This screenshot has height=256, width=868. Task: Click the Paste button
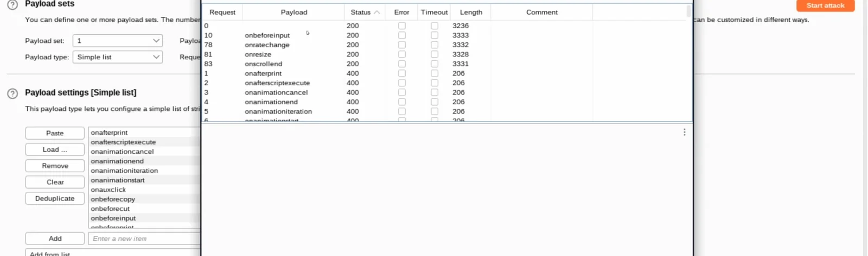pos(55,133)
